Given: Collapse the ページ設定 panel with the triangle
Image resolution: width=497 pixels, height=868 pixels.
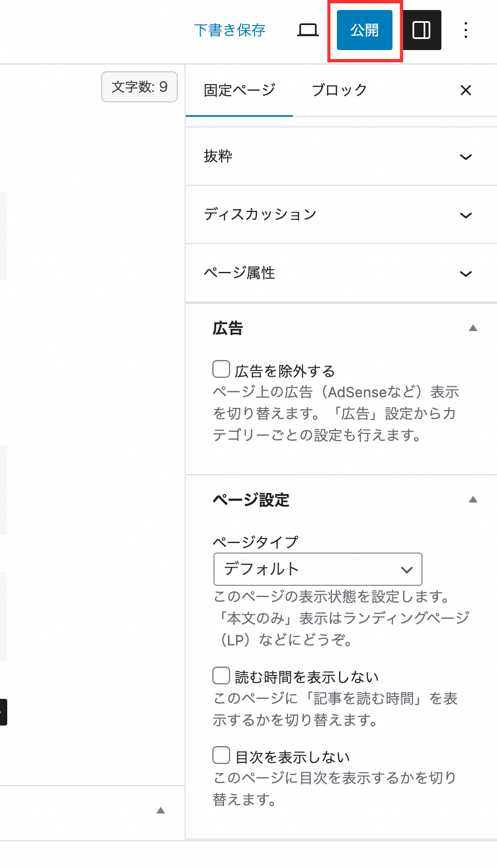Looking at the screenshot, I should pos(473,500).
